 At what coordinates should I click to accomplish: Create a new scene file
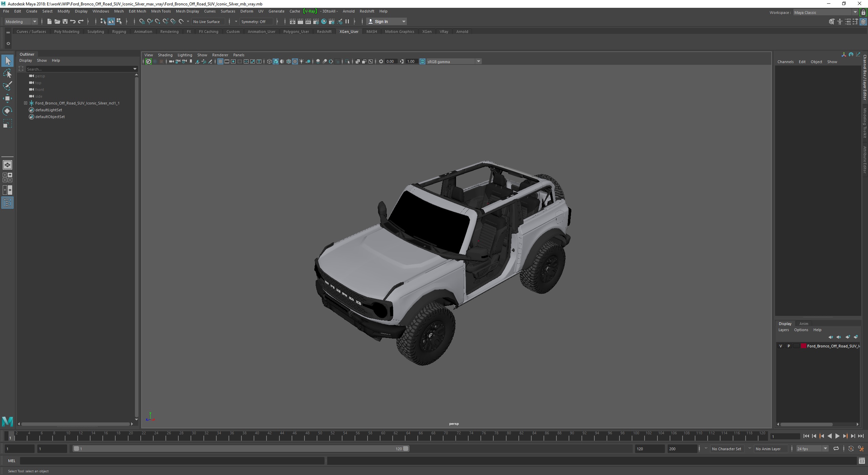tap(49, 21)
